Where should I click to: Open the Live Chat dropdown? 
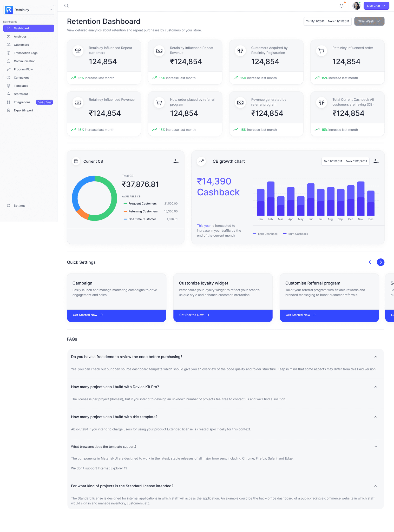376,6
